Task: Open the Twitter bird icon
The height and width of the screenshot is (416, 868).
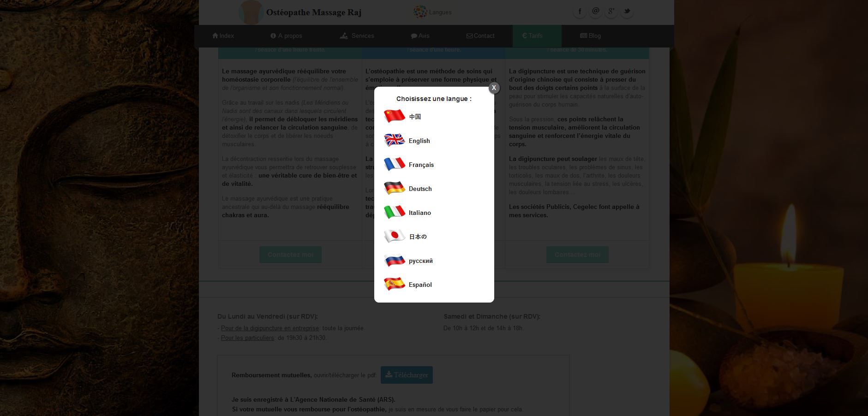Action: pyautogui.click(x=627, y=12)
